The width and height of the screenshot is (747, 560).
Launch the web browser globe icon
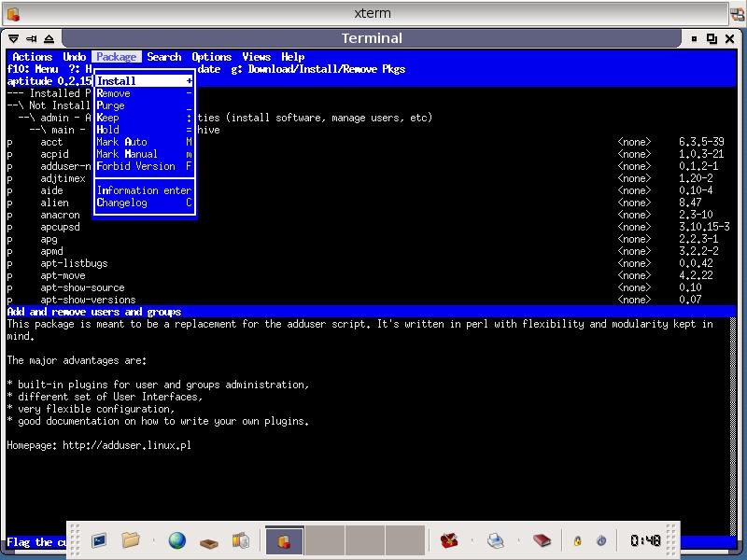point(176,540)
